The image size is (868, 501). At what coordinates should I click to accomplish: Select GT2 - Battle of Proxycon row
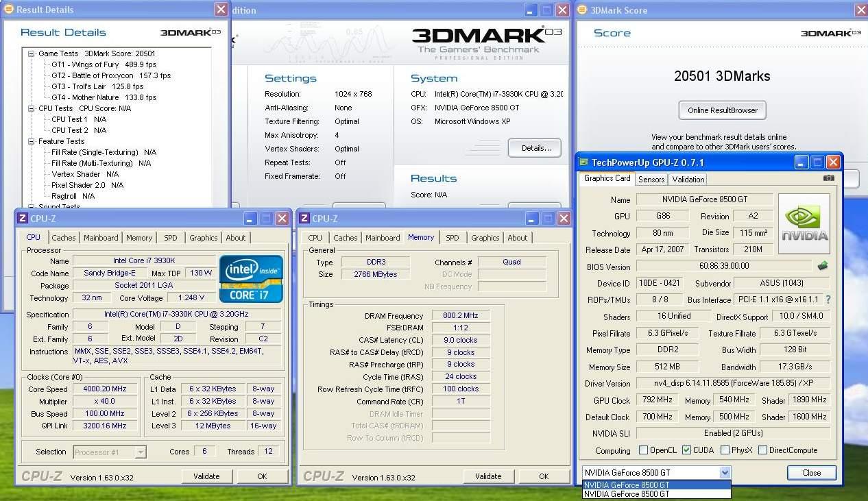111,75
